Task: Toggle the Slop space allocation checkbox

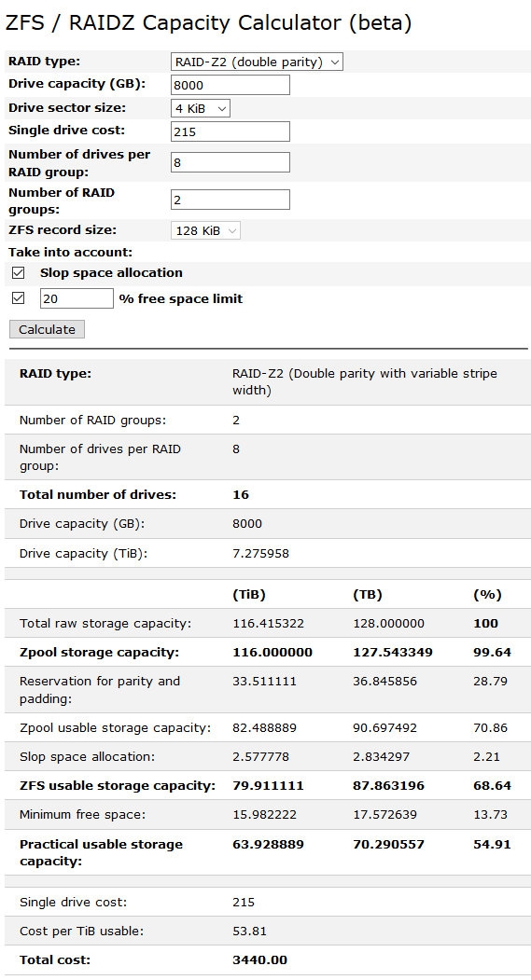Action: tap(18, 273)
